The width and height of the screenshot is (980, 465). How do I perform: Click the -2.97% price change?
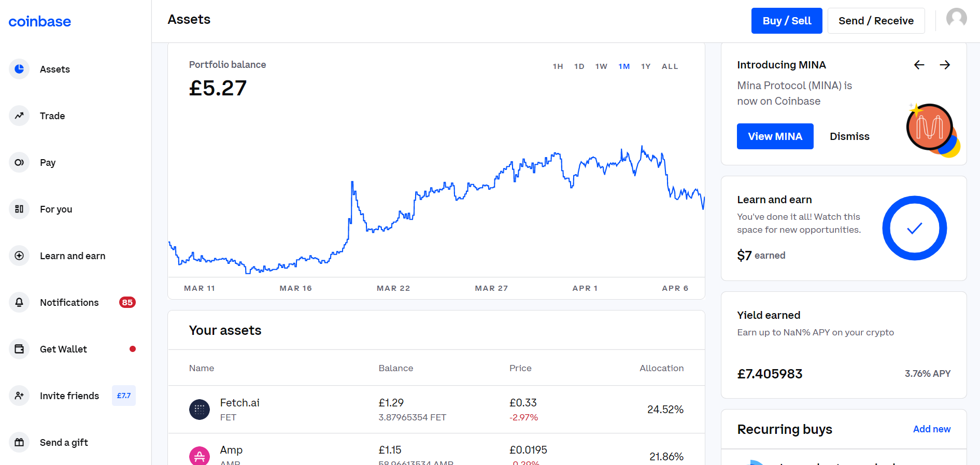point(523,417)
